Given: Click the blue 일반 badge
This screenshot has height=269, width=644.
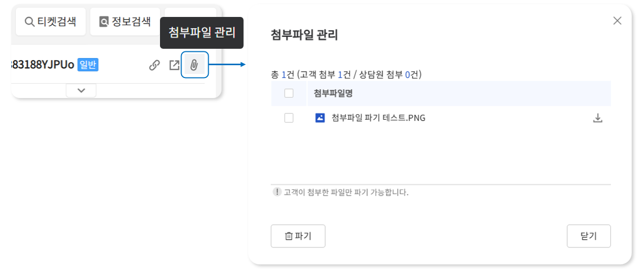Looking at the screenshot, I should click(x=88, y=65).
